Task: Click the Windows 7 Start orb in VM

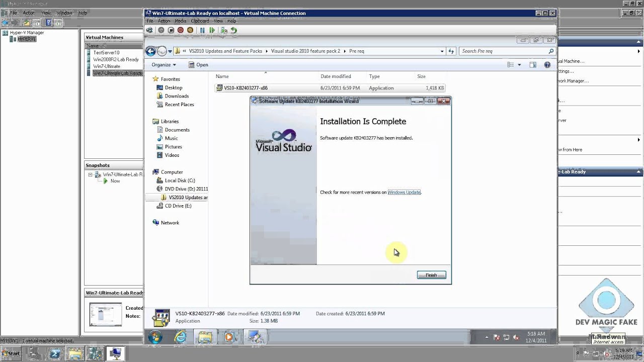Action: tap(155, 337)
